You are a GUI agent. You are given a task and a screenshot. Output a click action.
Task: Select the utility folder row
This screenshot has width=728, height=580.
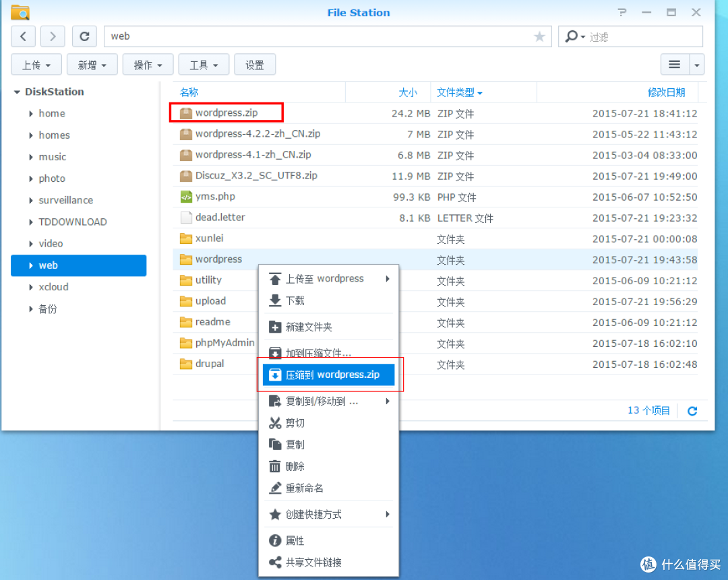point(435,280)
